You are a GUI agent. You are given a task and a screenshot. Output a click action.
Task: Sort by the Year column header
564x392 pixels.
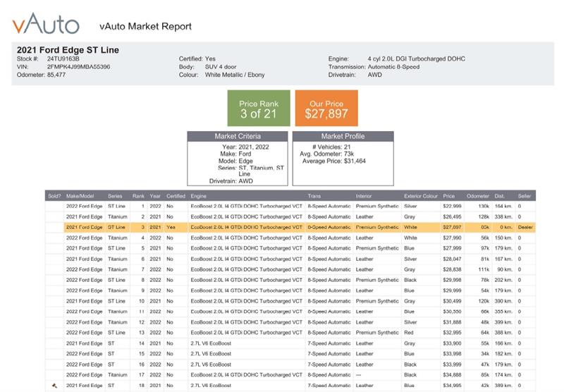point(155,196)
